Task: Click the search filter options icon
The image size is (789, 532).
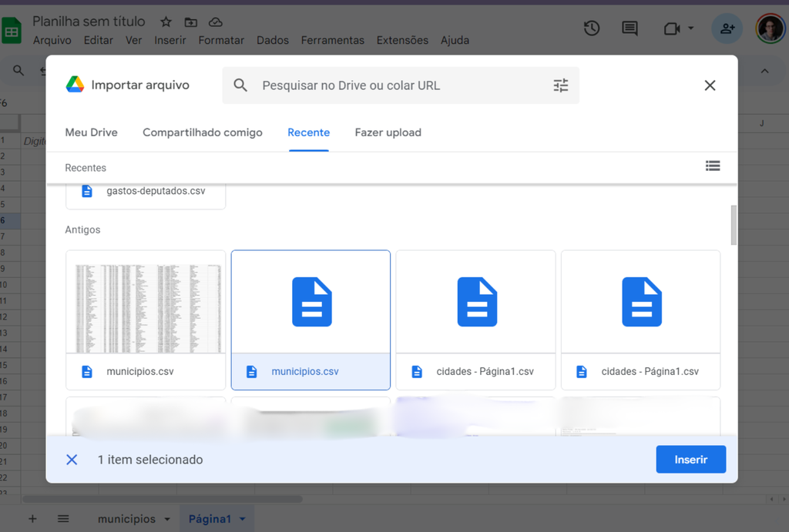Action: (560, 85)
